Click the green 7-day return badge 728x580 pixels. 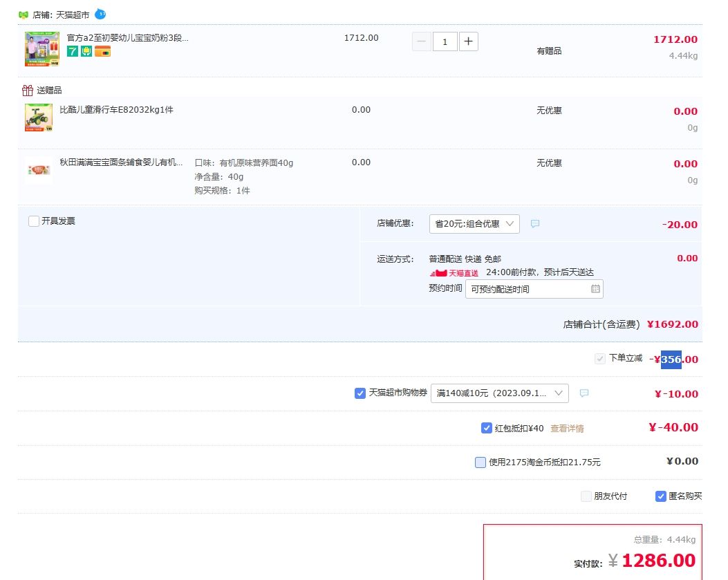point(73,51)
